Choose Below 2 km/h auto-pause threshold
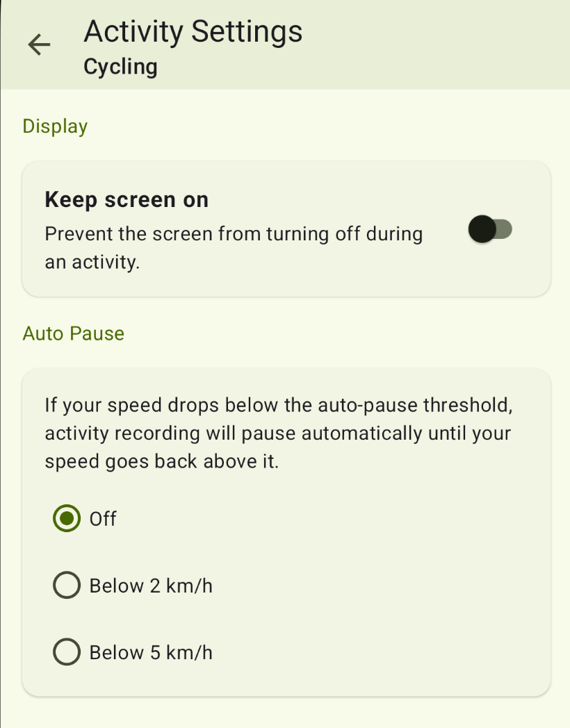This screenshot has width=570, height=728. click(66, 585)
